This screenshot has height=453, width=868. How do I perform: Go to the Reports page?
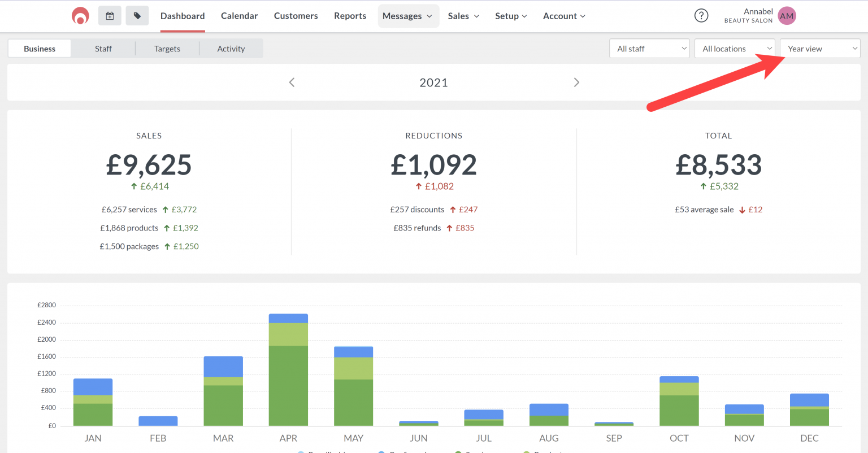350,16
